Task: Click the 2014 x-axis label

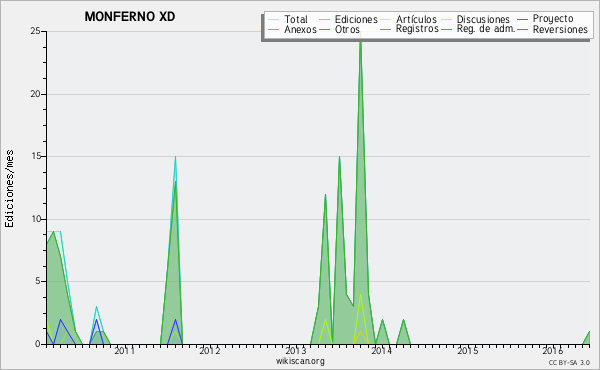Action: pos(381,350)
